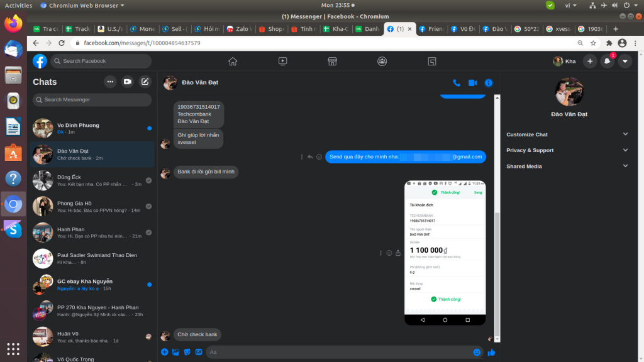Open Chats options three-dots menu
This screenshot has height=362, width=644.
coord(110,82)
